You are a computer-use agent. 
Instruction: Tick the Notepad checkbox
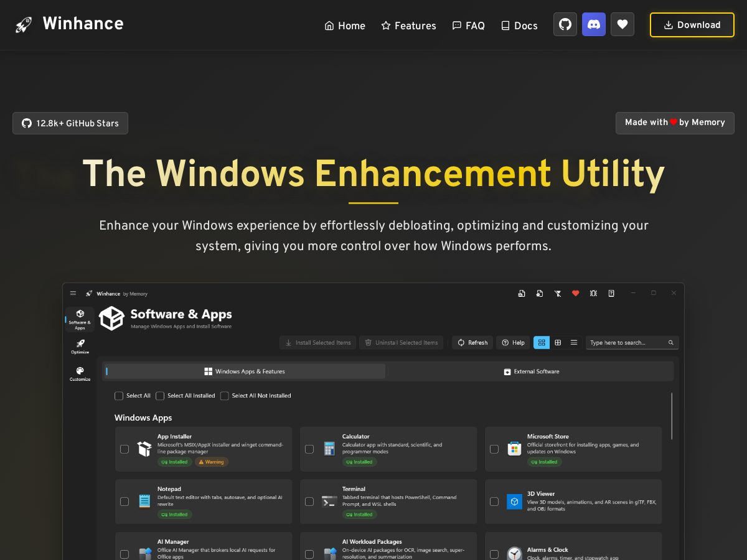(x=125, y=502)
